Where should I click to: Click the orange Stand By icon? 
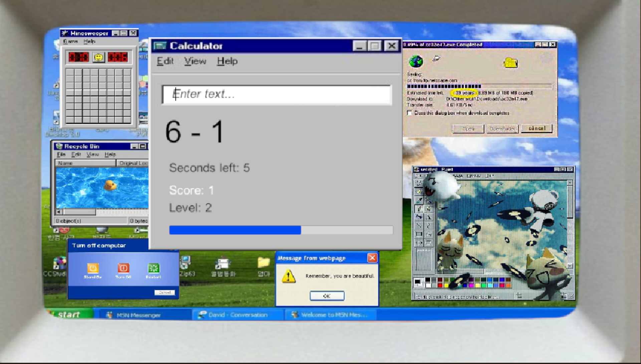pyautogui.click(x=92, y=268)
